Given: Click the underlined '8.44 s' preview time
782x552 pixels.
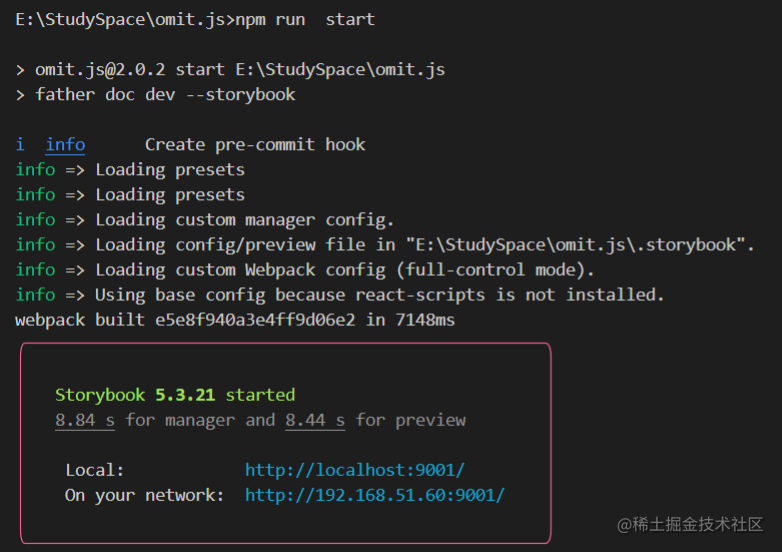Looking at the screenshot, I should 315,420.
